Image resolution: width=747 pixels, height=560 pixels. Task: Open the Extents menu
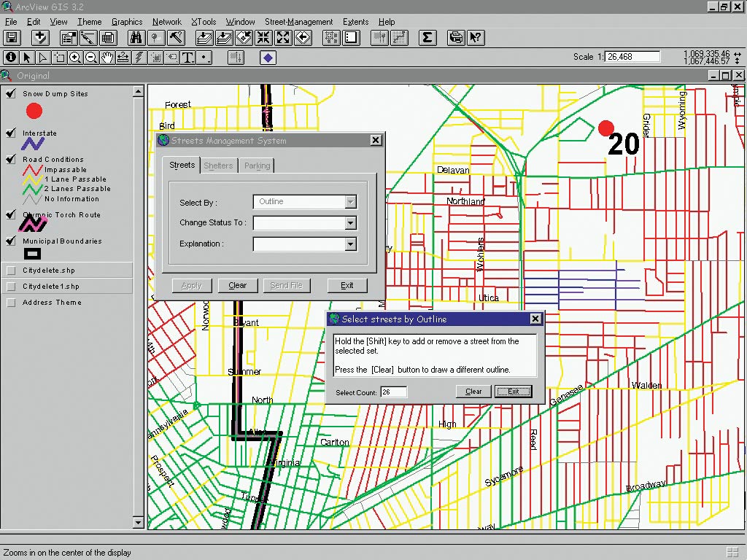click(355, 22)
